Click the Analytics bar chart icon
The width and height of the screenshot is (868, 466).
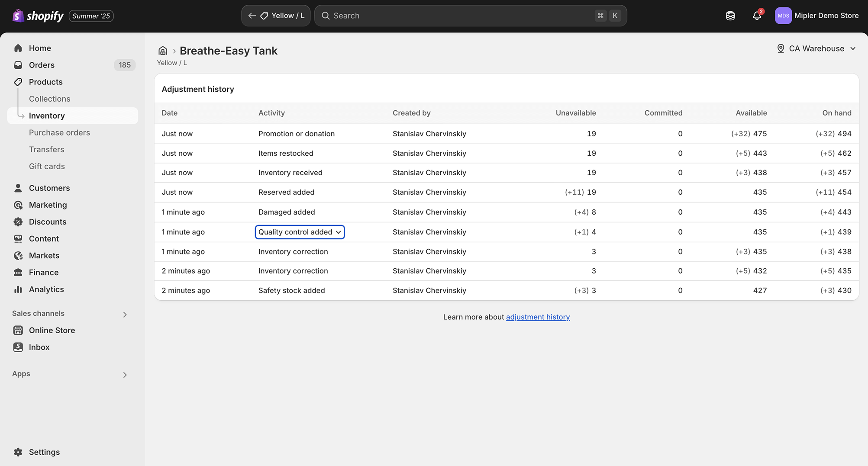coord(18,289)
